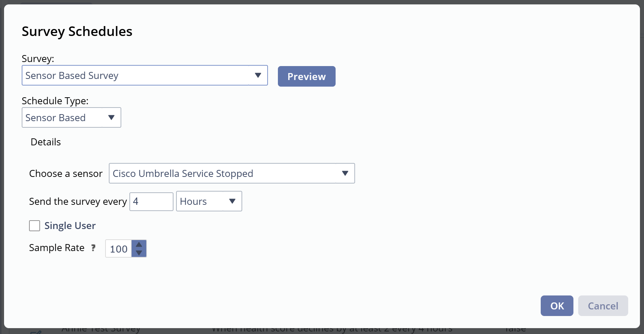Open the Sensor Based schedule type list
This screenshot has height=334, width=644.
(x=62, y=117)
